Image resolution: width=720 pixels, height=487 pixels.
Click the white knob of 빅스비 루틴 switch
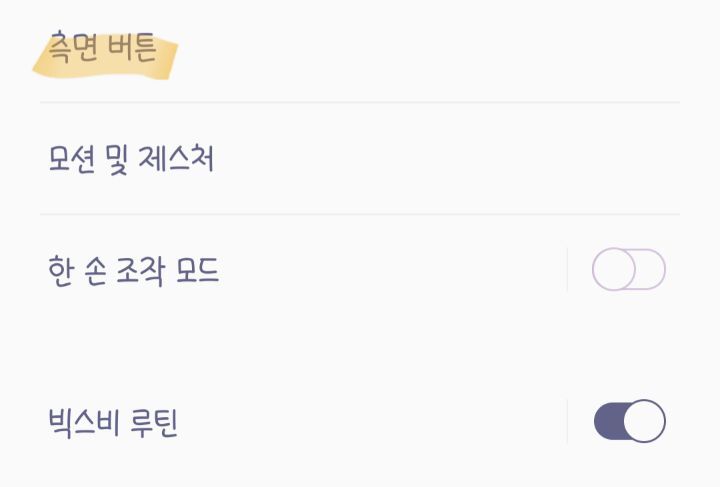pyautogui.click(x=646, y=421)
